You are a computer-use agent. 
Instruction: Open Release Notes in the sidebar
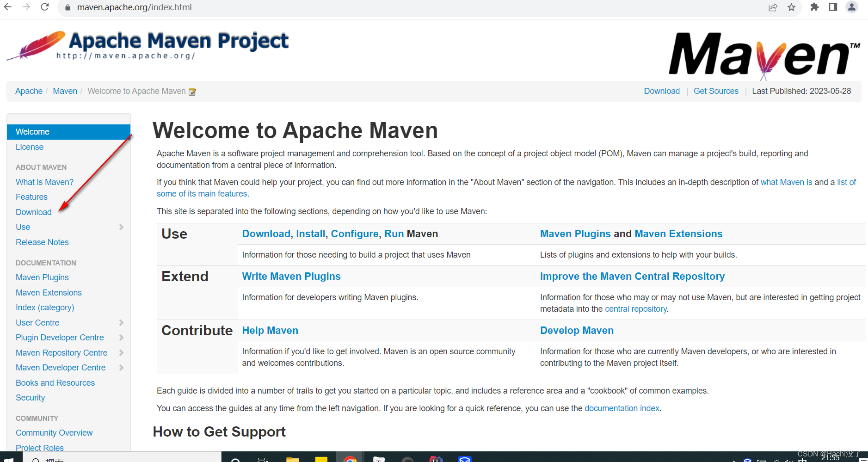coord(42,242)
